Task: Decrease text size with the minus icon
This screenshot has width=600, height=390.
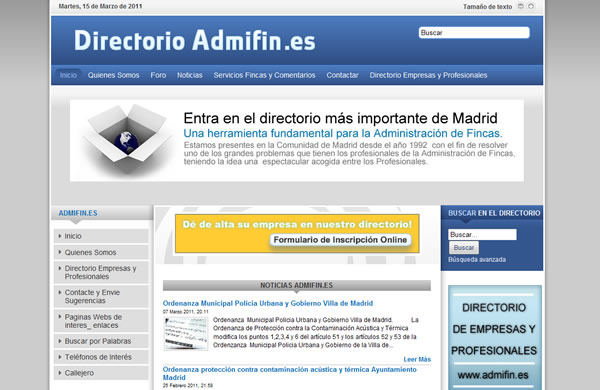Action: coord(520,6)
